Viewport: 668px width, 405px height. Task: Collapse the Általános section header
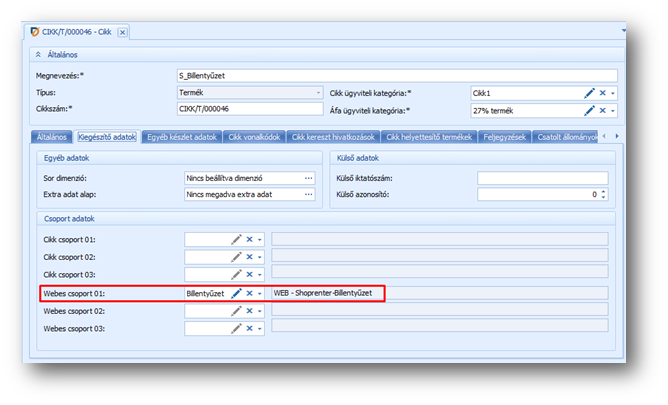tap(39, 55)
